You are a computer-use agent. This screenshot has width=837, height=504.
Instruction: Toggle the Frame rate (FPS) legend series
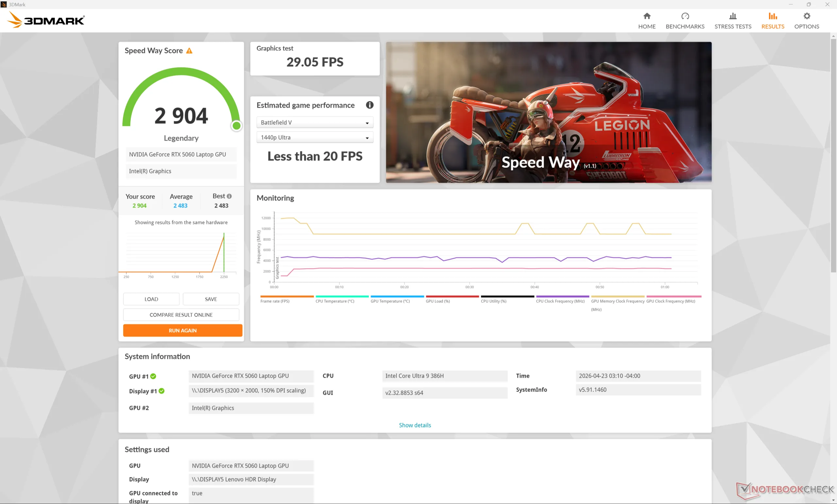pos(275,301)
